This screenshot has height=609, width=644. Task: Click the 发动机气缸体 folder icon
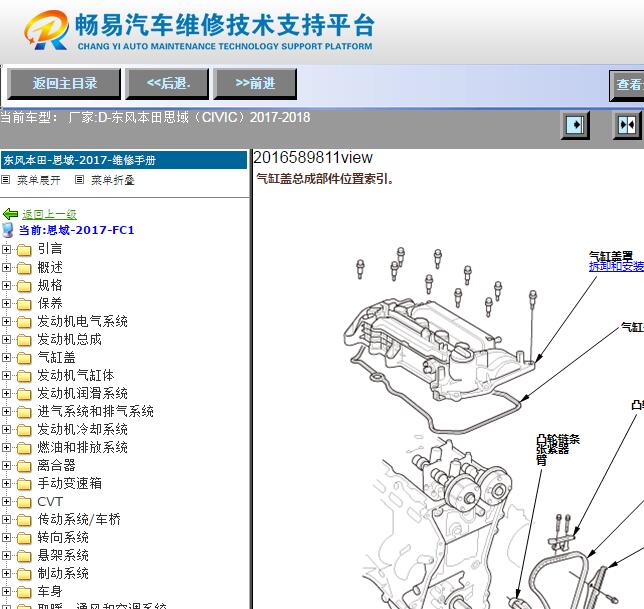click(24, 376)
